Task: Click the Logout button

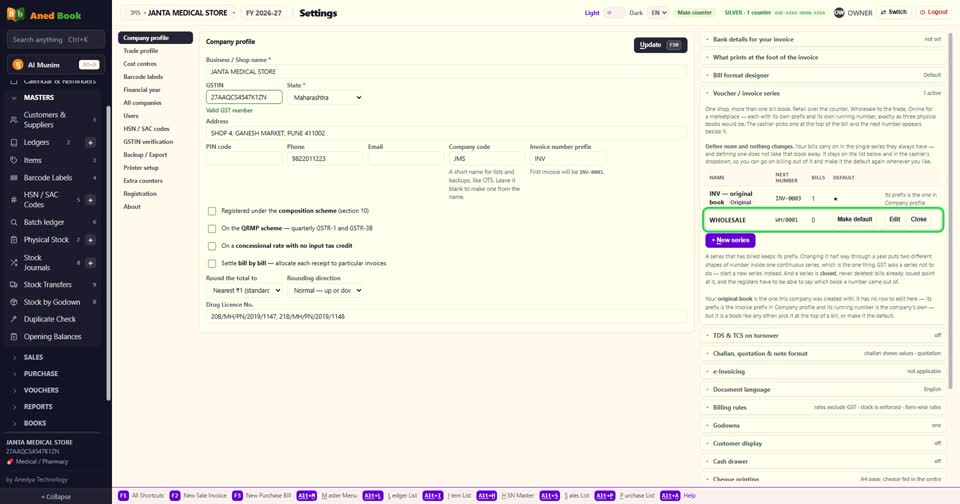Action: (934, 12)
